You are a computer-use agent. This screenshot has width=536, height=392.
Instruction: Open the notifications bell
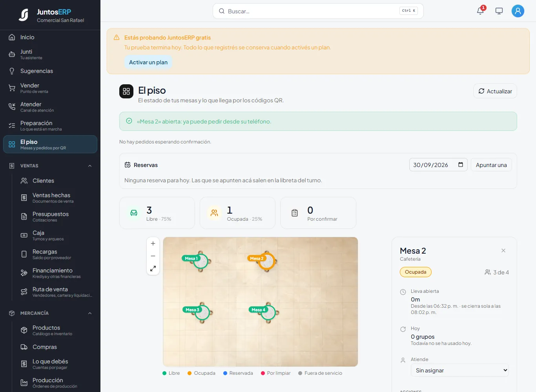click(x=480, y=11)
